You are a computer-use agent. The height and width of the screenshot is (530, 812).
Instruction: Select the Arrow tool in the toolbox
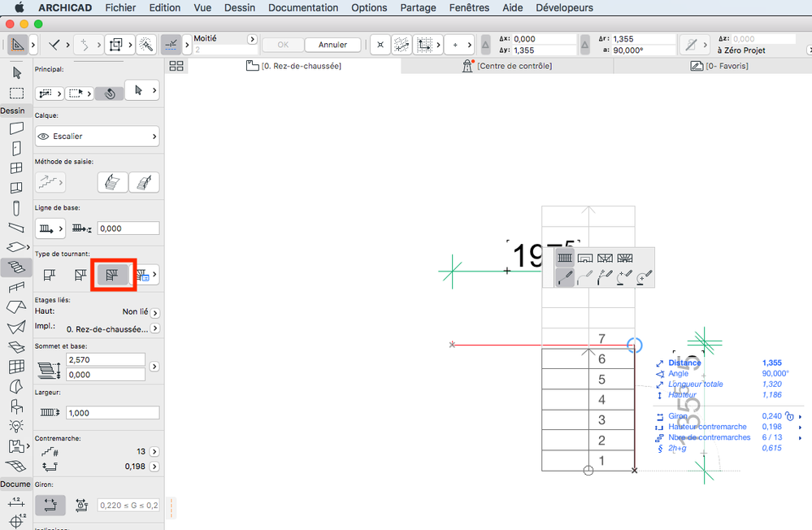click(16, 73)
